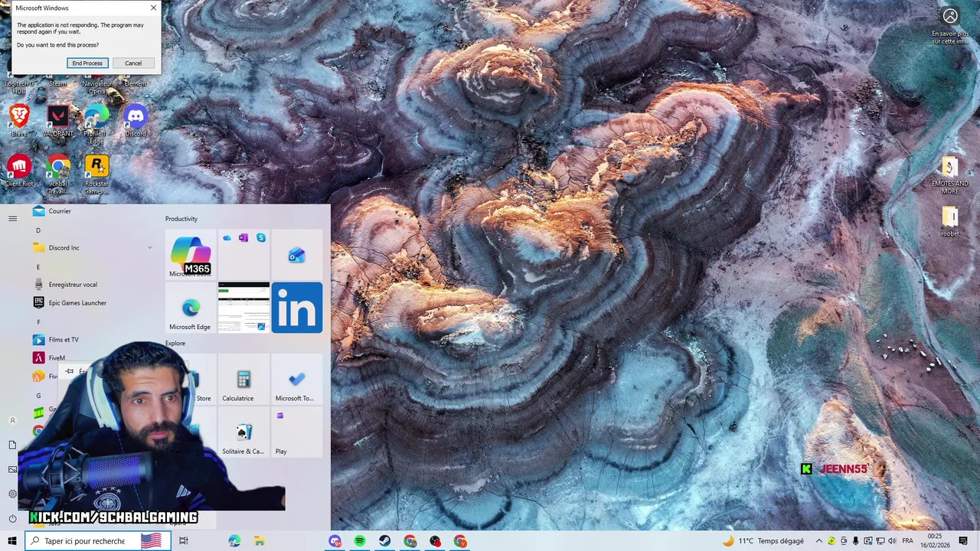The image size is (980, 551).
Task: Open Films et TV app
Action: click(x=92, y=340)
